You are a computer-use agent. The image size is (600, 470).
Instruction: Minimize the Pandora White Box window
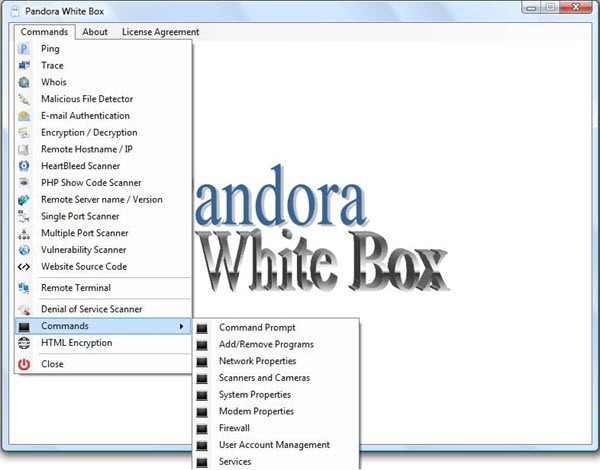[x=532, y=7]
